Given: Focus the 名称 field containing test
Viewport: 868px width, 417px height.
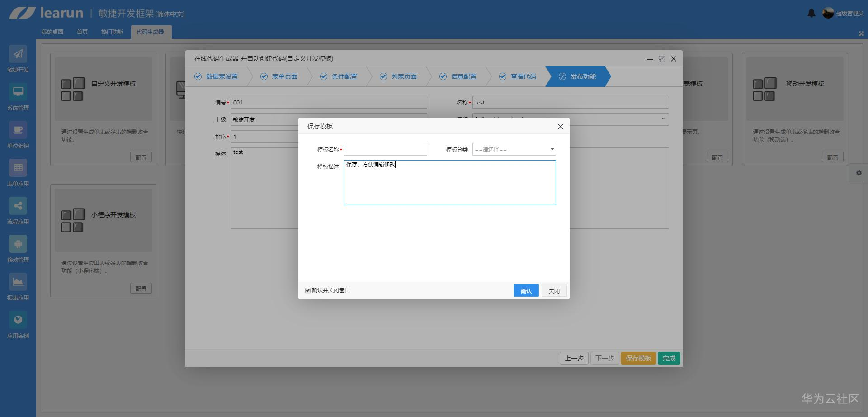Looking at the screenshot, I should tap(571, 102).
